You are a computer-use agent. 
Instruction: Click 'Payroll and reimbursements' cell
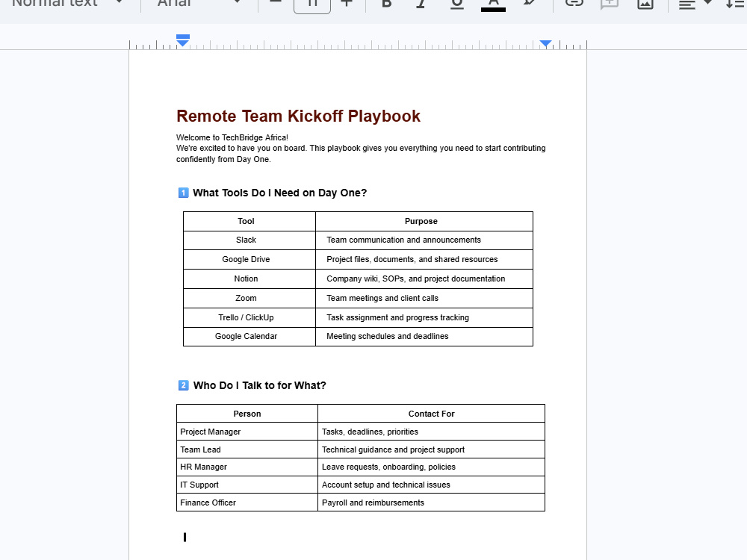(431, 503)
